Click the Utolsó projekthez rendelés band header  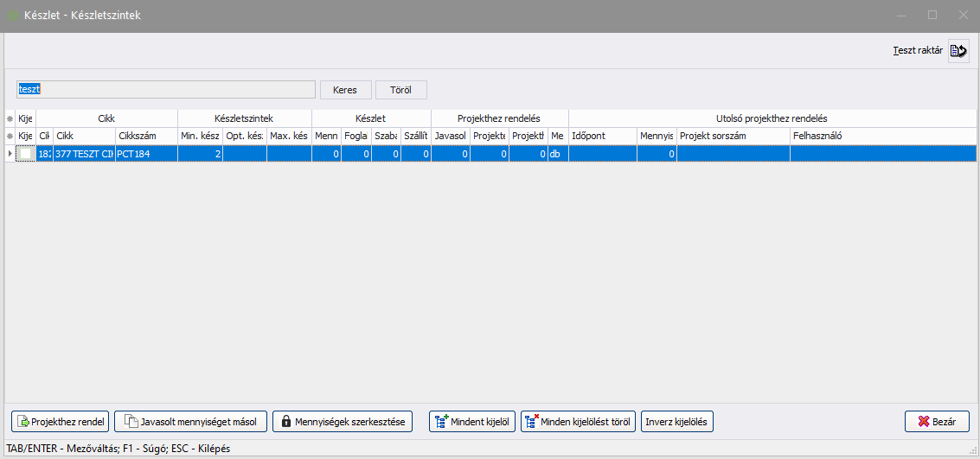tap(772, 118)
